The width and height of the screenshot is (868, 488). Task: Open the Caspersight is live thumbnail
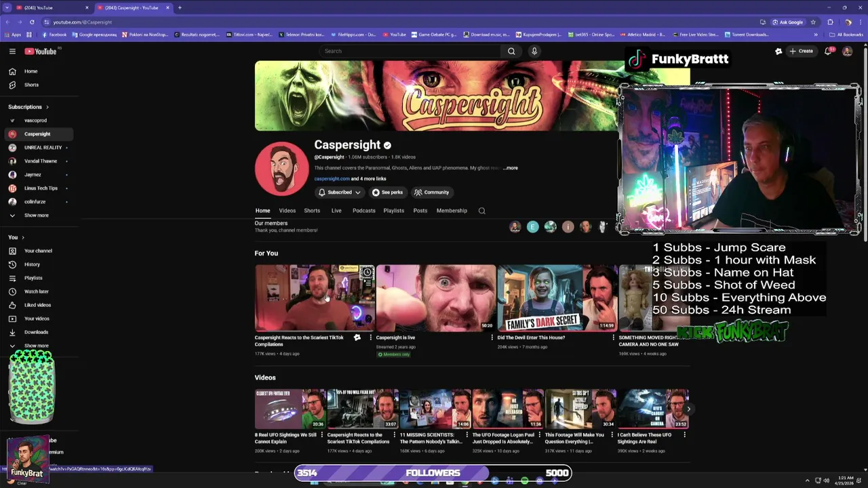pos(436,298)
